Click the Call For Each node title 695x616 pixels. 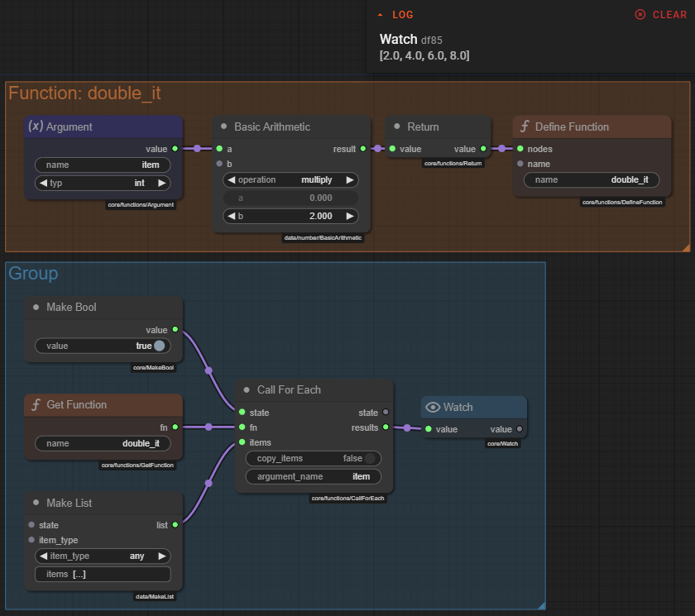coord(289,389)
